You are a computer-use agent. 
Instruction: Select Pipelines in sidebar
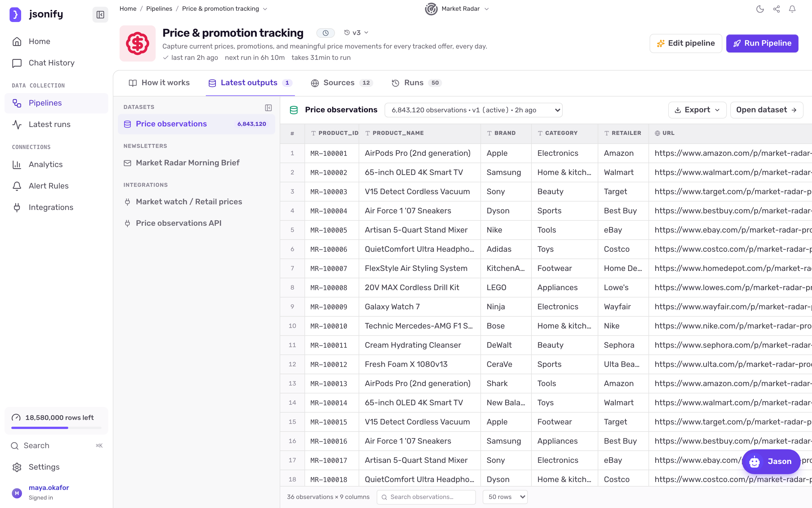(x=56, y=103)
